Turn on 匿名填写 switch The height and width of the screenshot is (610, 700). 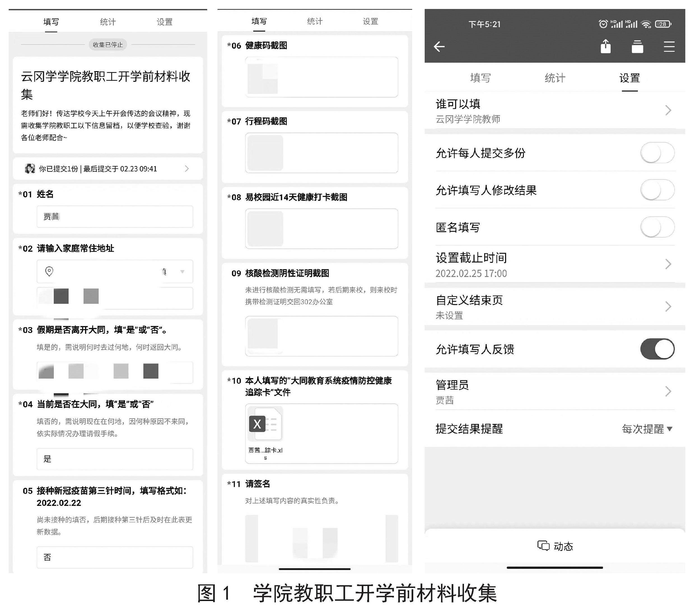point(657,227)
